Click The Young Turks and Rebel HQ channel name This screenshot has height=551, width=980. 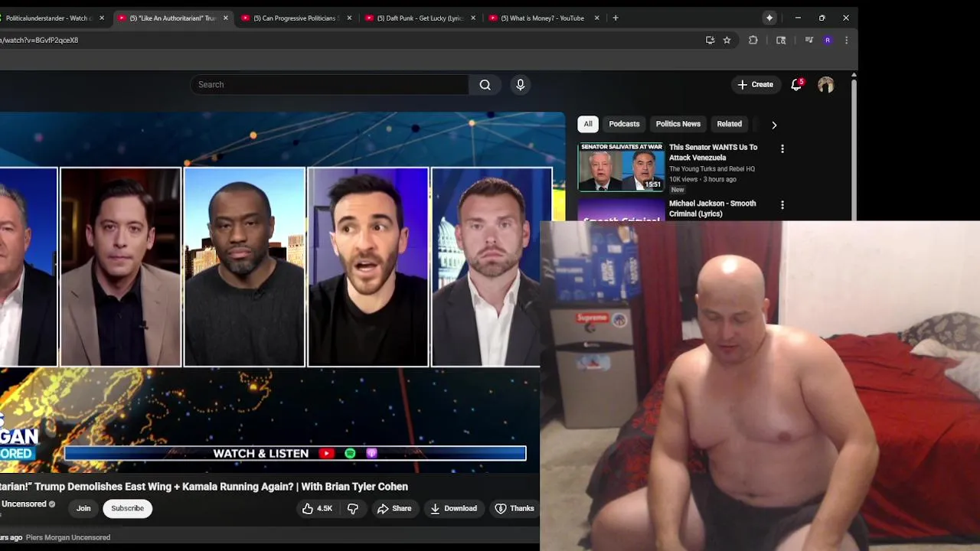712,169
